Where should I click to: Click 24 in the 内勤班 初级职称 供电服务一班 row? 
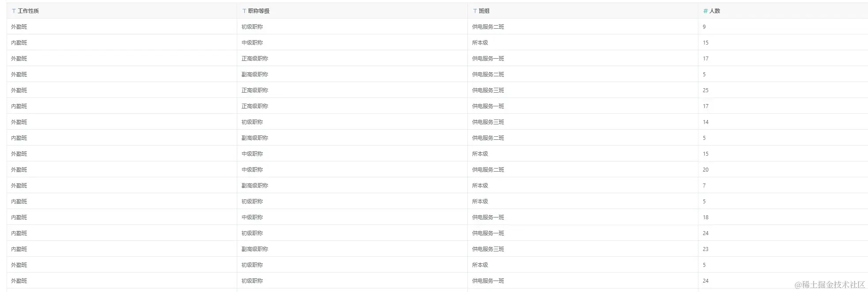[705, 233]
